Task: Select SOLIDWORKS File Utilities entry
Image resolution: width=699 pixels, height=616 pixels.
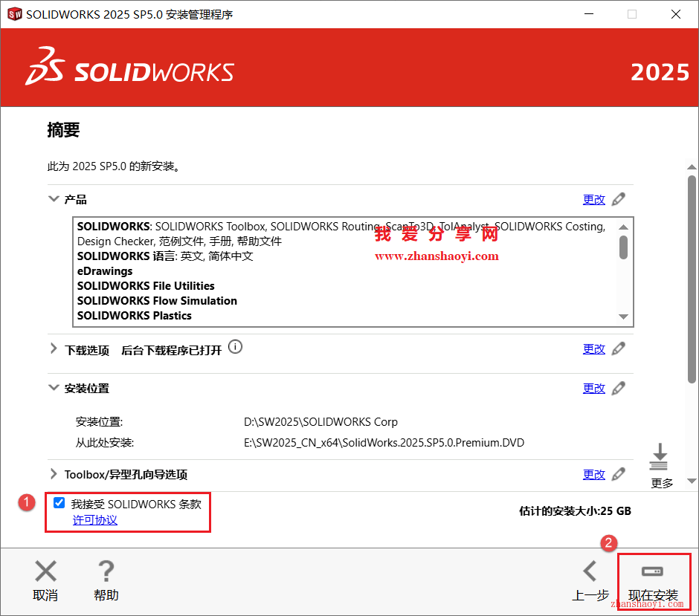Action: pos(146,286)
